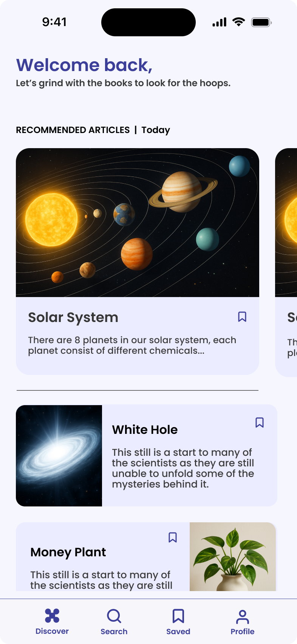Open the Today filter selector
Screen dimensions: 297x644
tap(156, 130)
